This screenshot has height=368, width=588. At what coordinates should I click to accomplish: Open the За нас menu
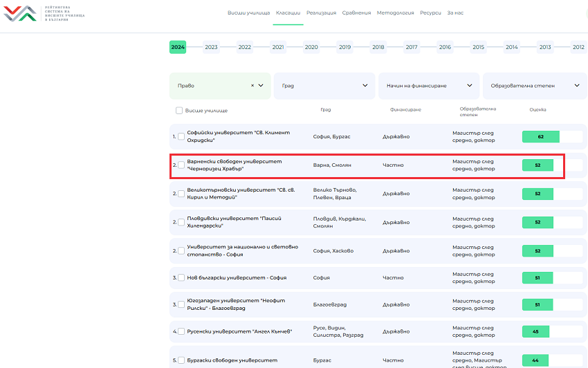coord(455,12)
